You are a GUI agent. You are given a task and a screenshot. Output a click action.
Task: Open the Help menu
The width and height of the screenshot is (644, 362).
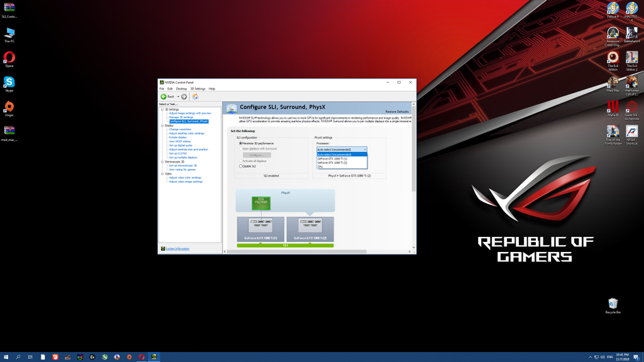(x=212, y=89)
